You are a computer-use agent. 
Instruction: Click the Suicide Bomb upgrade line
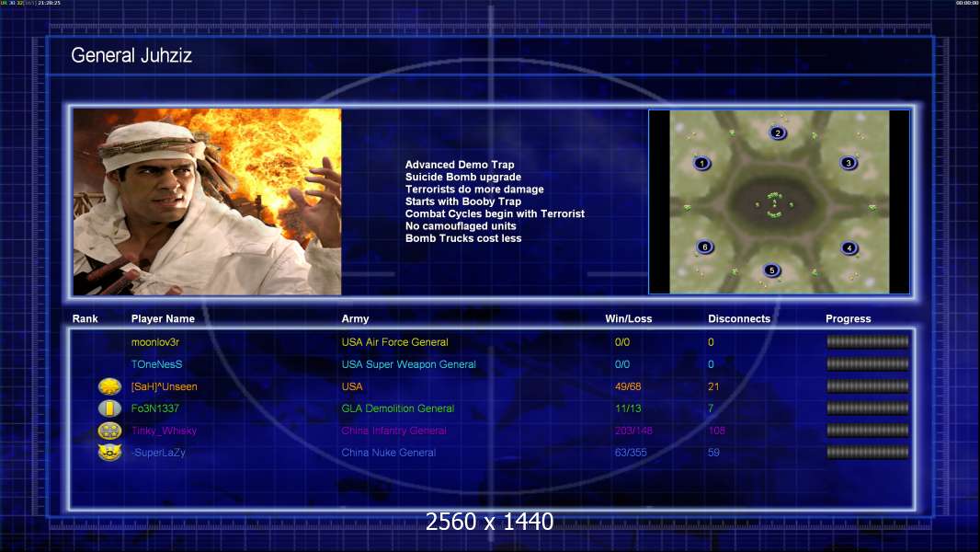[x=463, y=177]
